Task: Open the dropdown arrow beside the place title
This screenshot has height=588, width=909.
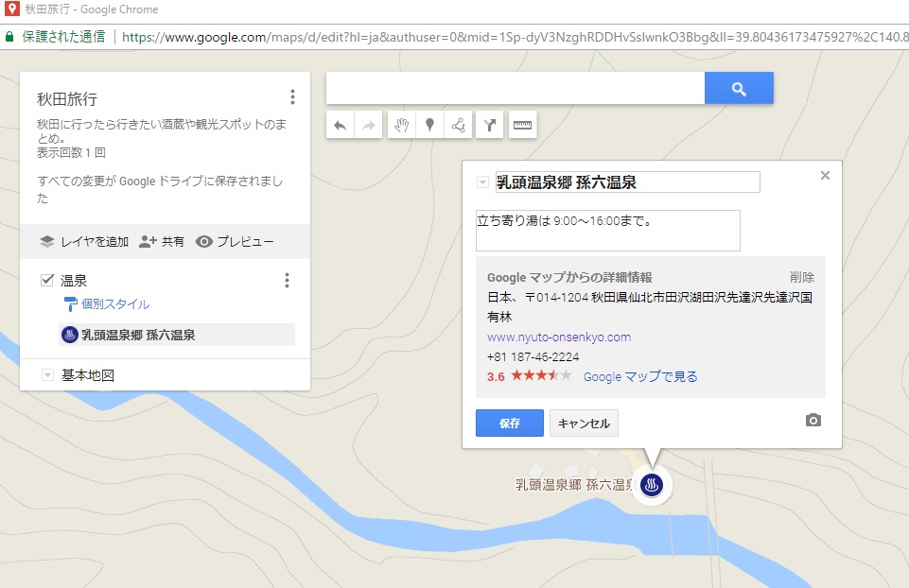Action: pyautogui.click(x=482, y=182)
